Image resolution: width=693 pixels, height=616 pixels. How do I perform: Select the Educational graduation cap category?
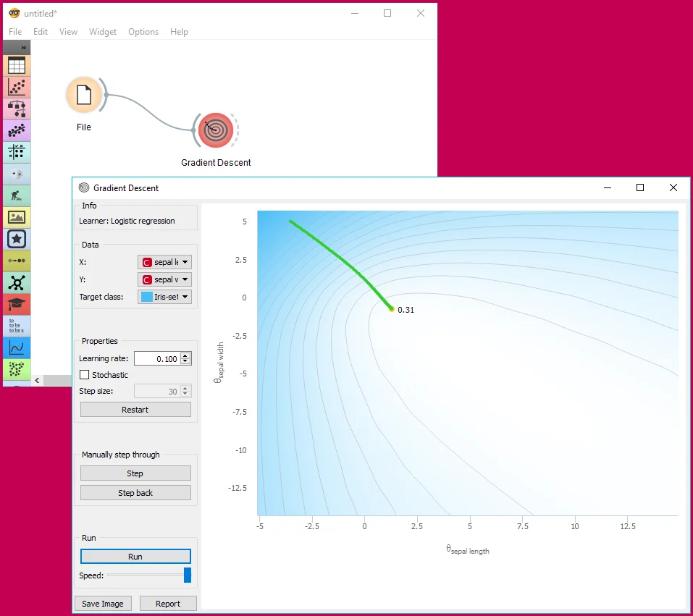(16, 304)
